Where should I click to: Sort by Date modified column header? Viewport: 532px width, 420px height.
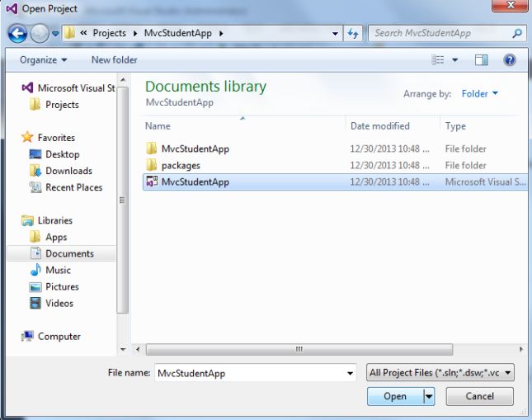coord(380,126)
